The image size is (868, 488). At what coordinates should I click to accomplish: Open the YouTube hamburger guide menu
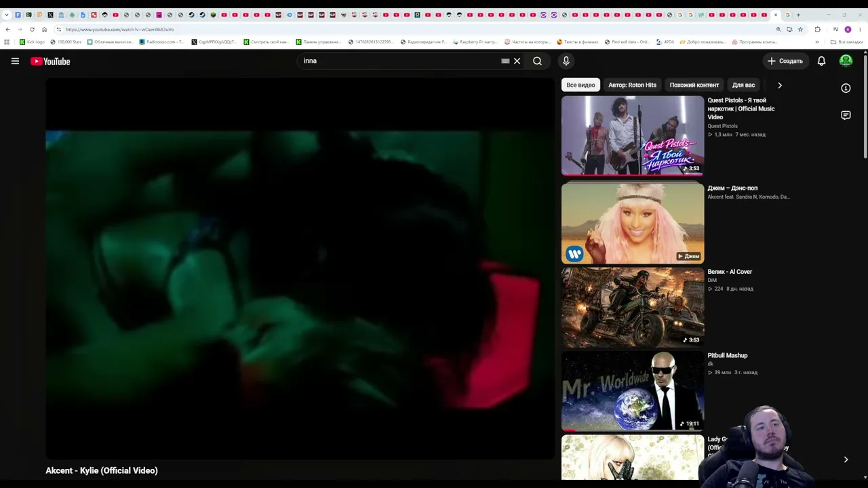(x=15, y=61)
